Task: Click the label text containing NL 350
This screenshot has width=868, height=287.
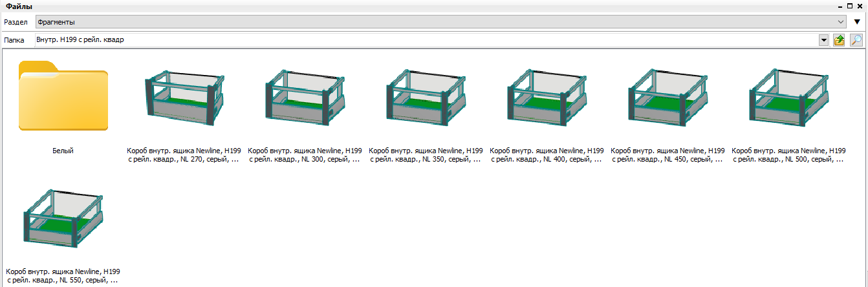Action: 426,155
